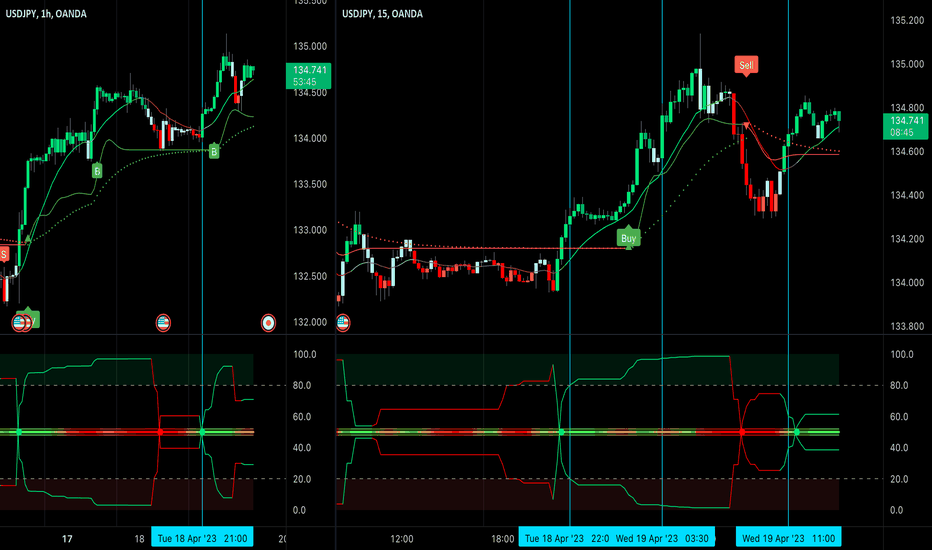Click the 134.741 price label with 08:45 countdown
Screen dimensions: 932x550
pyautogui.click(x=906, y=127)
